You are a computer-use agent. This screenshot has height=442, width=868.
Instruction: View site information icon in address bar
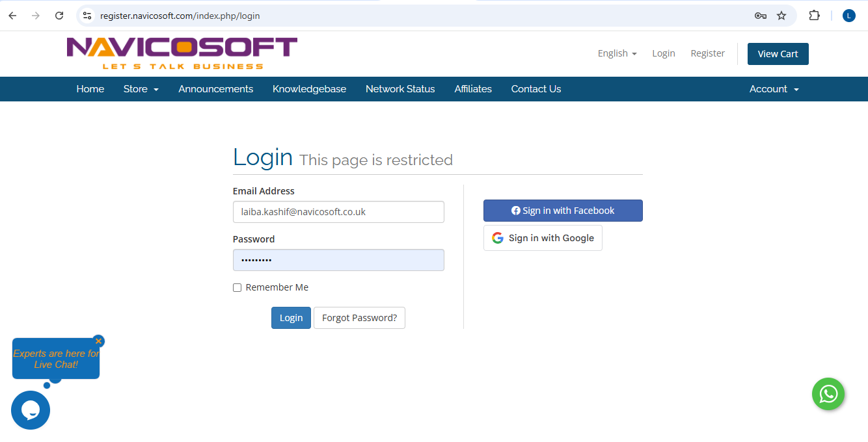87,16
